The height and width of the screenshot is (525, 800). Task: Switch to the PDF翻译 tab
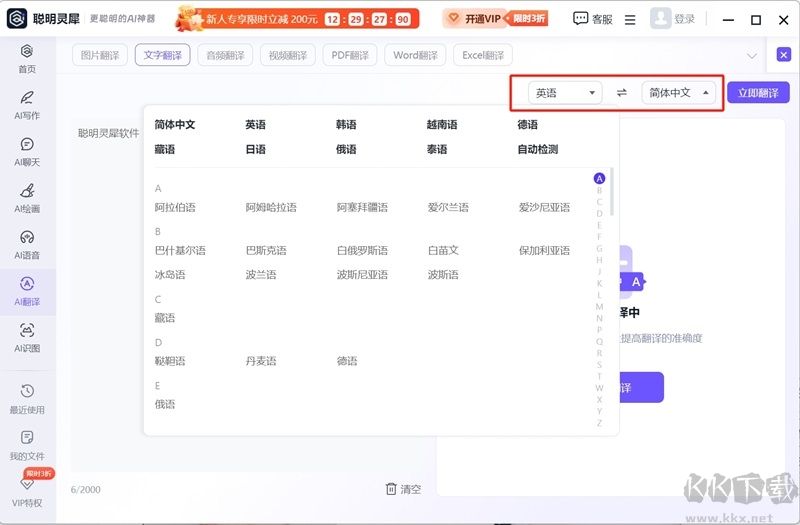(x=350, y=56)
